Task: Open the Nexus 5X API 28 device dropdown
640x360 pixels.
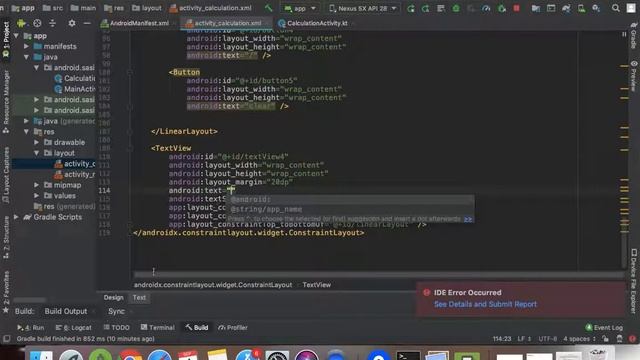Action: 362,8
